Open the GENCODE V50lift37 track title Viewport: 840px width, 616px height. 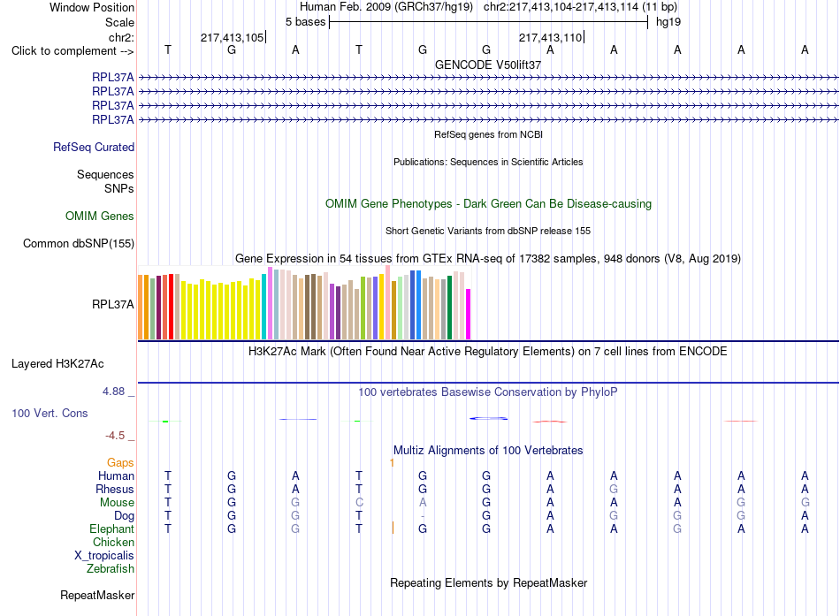click(x=488, y=65)
